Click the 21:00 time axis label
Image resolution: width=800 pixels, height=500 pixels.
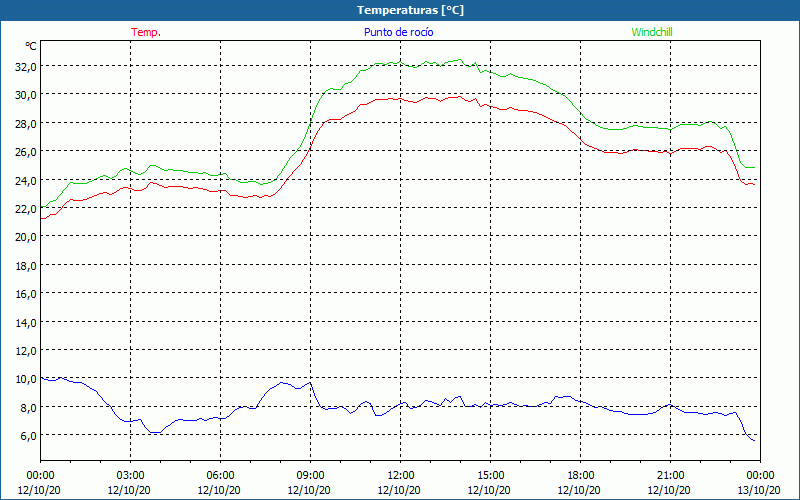[670, 476]
